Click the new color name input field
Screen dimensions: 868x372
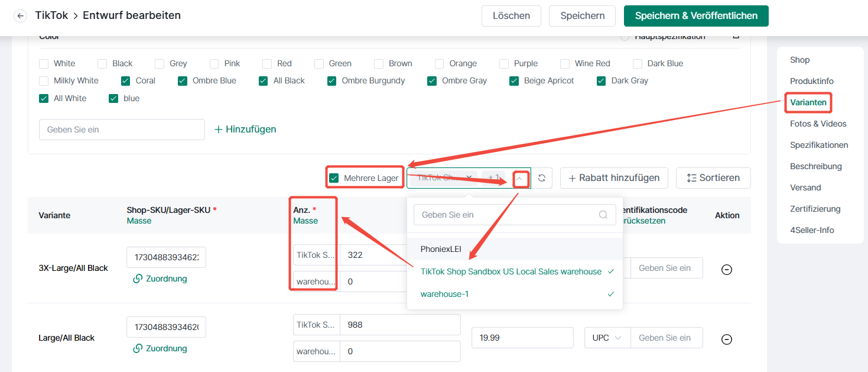point(122,130)
